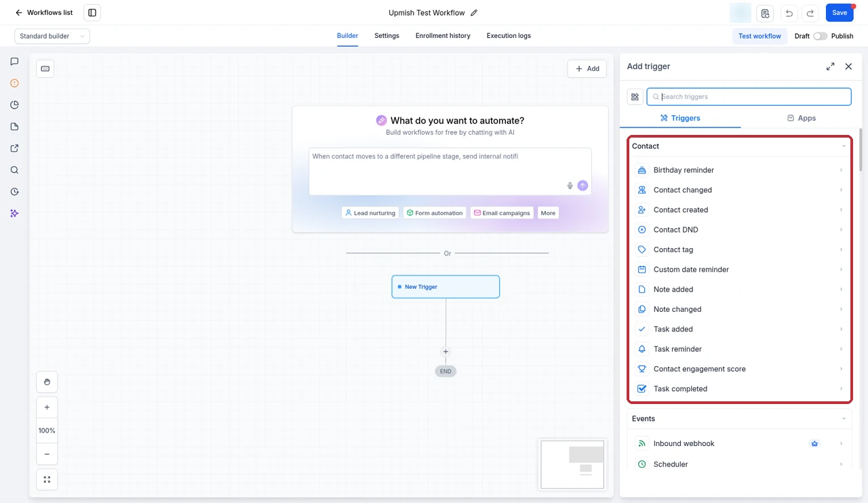Click the pencil icon to rename workflow

(474, 13)
